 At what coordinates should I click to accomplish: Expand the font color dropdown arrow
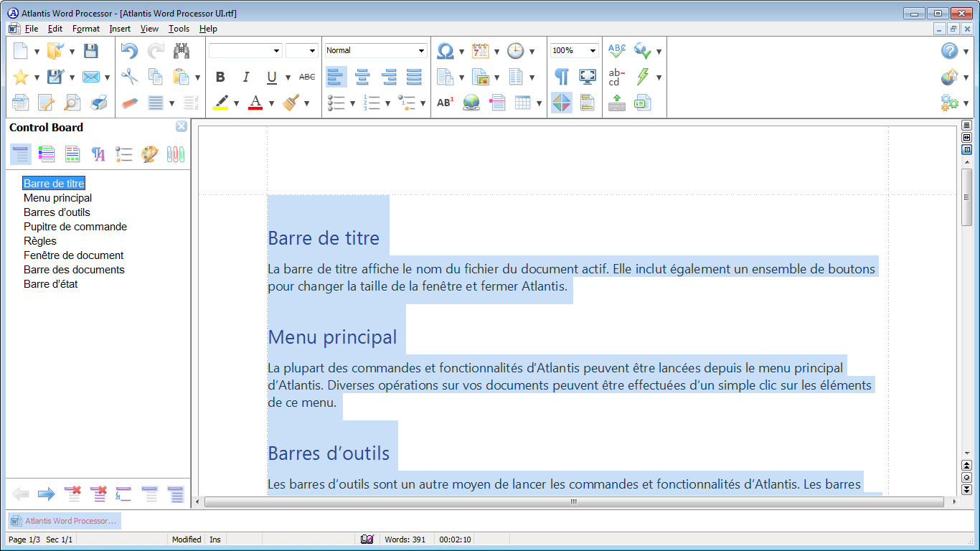click(x=271, y=103)
